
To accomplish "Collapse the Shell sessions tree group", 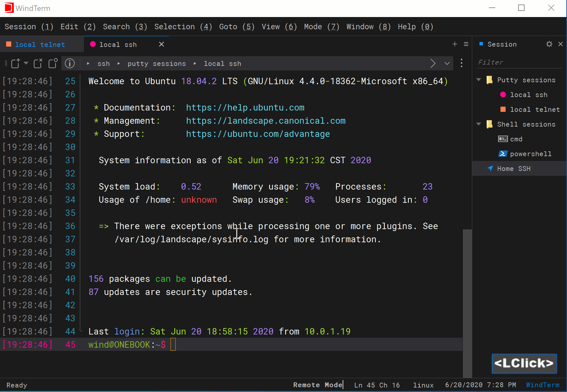I will point(479,124).
